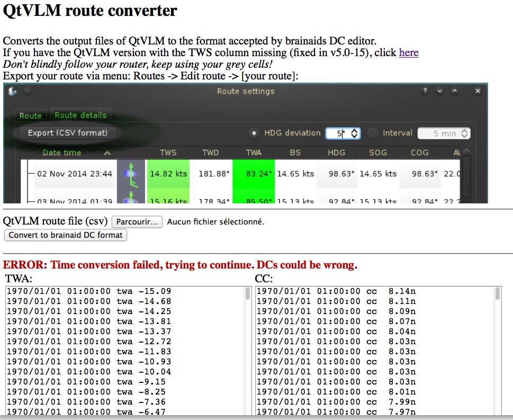The height and width of the screenshot is (420, 513).
Task: Click the green 83.24° TWA cell
Action: point(254,174)
